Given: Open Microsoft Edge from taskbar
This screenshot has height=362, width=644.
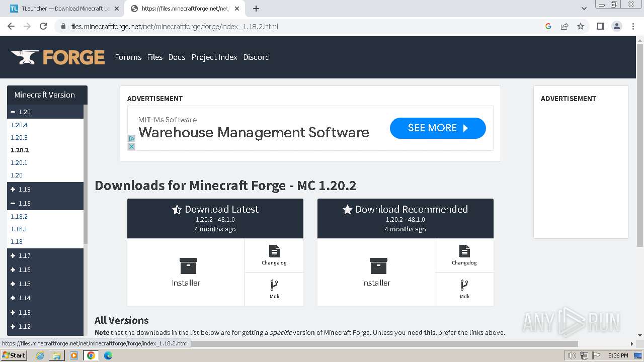Looking at the screenshot, I should tap(108, 355).
